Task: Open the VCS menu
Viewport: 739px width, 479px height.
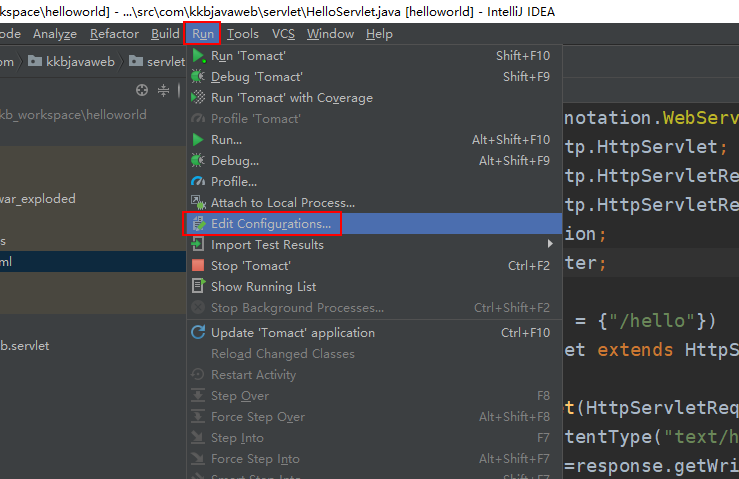Action: coord(283,34)
